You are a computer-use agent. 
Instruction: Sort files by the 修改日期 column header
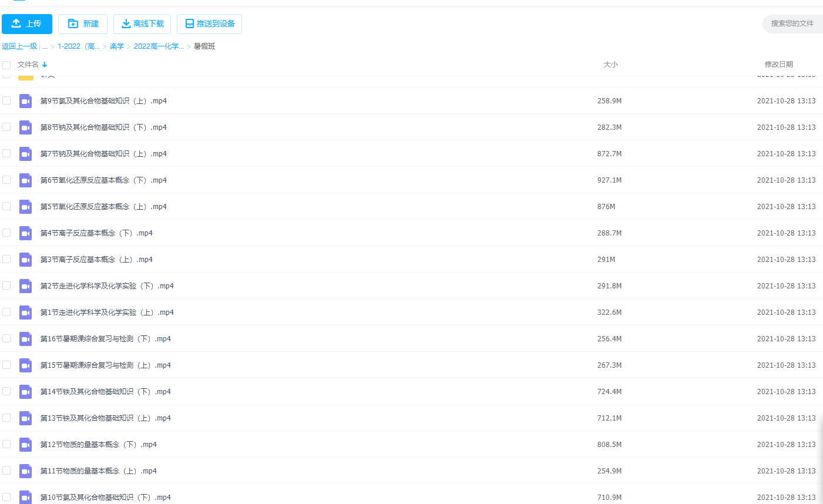pos(778,65)
